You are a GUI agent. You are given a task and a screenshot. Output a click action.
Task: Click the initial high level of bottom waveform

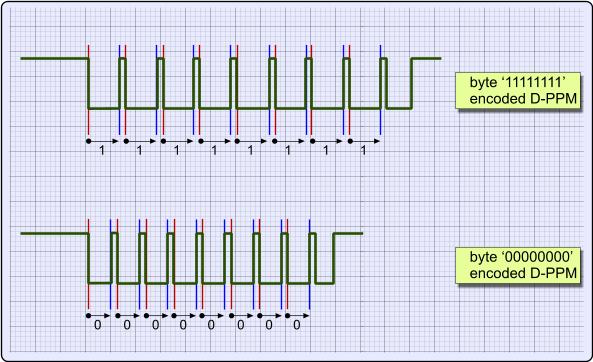tap(54, 233)
